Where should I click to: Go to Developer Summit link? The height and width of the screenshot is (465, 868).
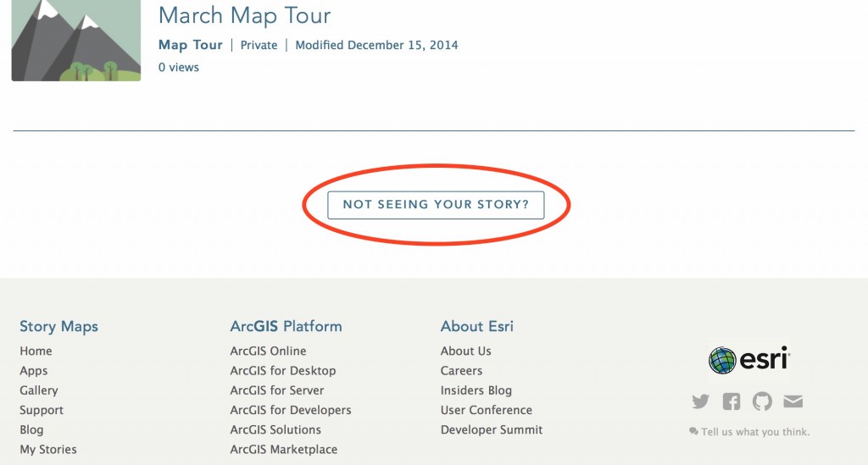tap(492, 430)
